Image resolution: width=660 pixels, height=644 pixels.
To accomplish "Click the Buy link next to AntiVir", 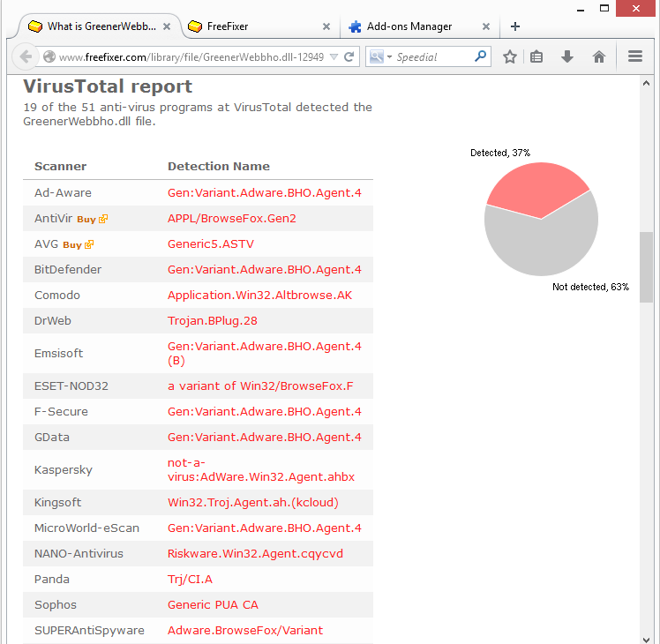I will pyautogui.click(x=86, y=220).
